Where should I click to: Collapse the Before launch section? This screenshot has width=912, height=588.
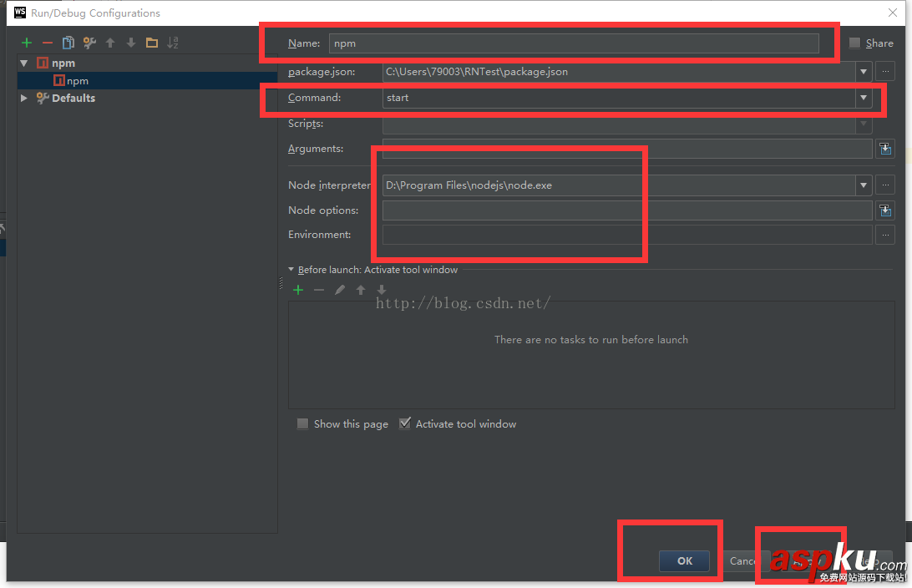coord(291,270)
